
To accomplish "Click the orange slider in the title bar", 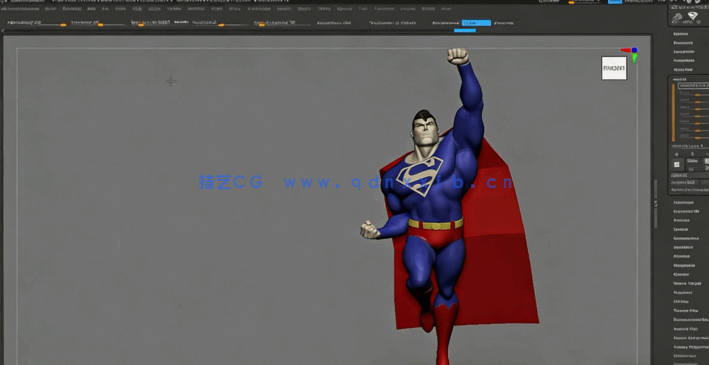I will click(x=572, y=2).
